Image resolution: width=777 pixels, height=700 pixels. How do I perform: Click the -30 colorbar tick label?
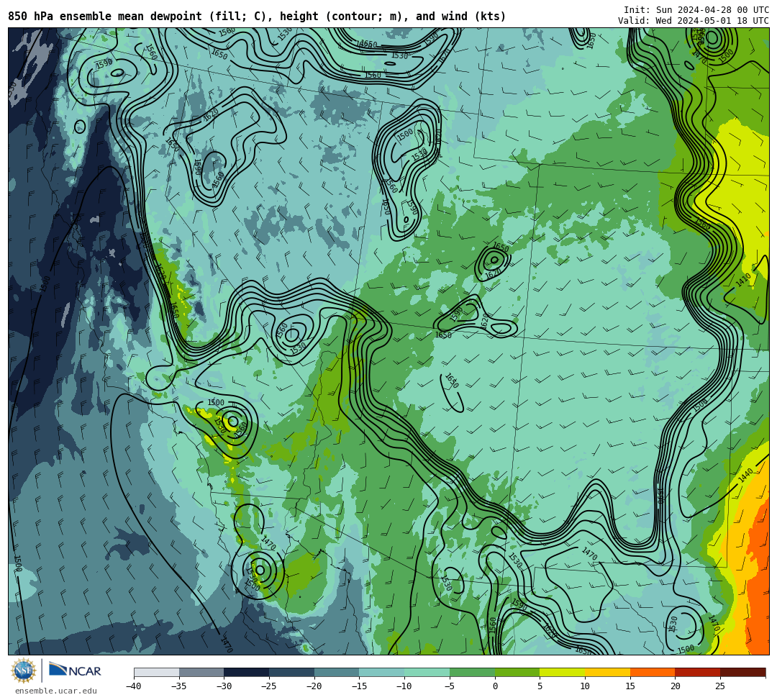click(x=224, y=686)
